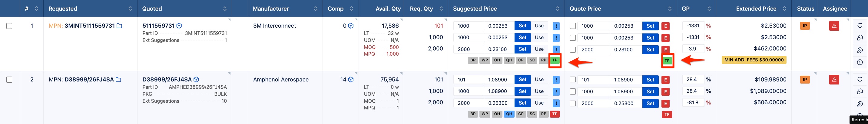Select row 2 checkbox
Image resolution: width=868 pixels, height=124 pixels.
(9, 80)
